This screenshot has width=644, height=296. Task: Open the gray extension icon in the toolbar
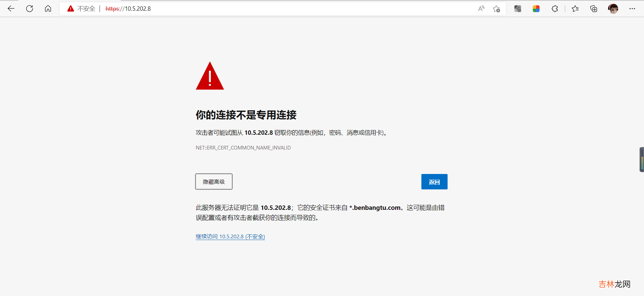pyautogui.click(x=518, y=9)
